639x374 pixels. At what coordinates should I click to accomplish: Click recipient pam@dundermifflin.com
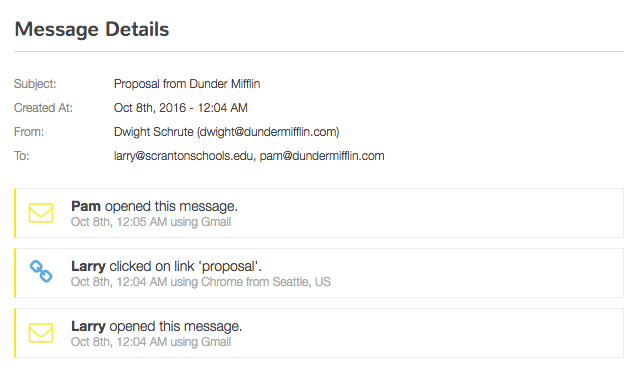point(322,156)
